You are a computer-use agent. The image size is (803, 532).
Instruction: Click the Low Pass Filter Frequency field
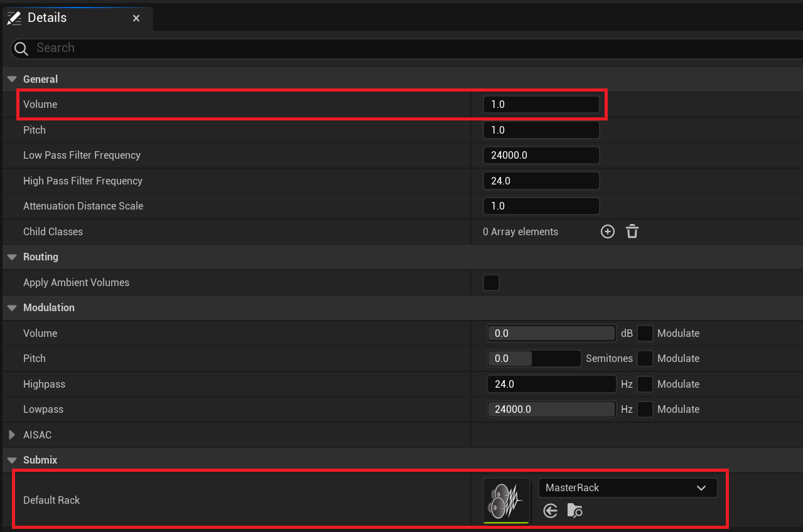click(541, 155)
